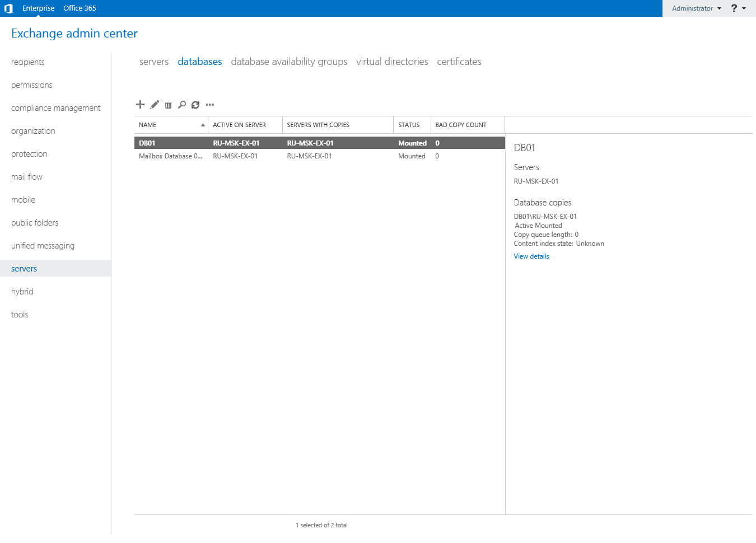Click RU-MSK-EX-01 active server in Mailbox Database row
Image resolution: width=756 pixels, height=543 pixels.
(235, 156)
